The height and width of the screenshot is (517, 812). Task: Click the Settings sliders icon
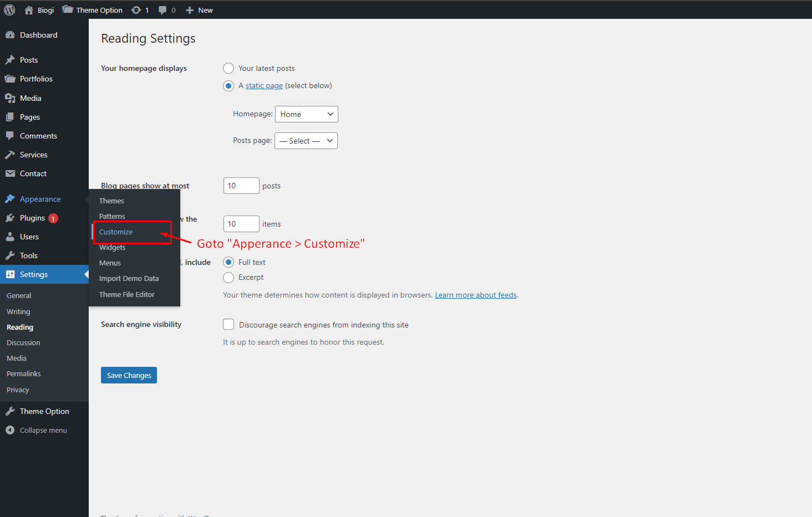tap(10, 274)
